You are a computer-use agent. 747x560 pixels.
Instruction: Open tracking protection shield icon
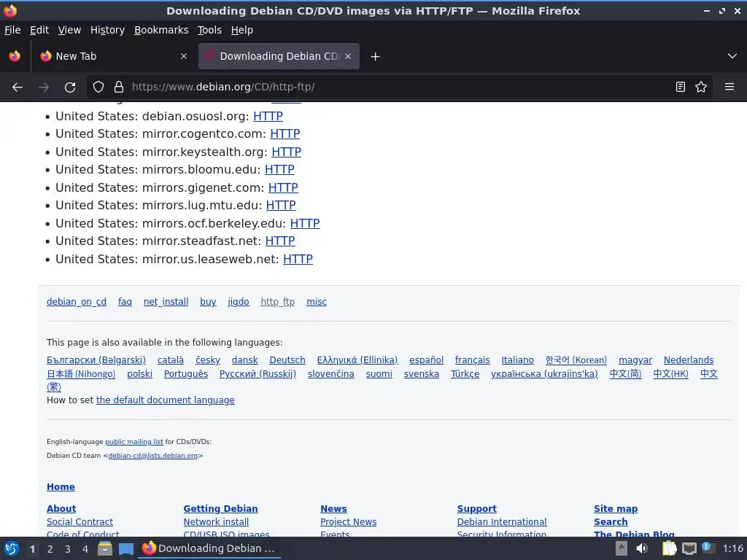[98, 87]
